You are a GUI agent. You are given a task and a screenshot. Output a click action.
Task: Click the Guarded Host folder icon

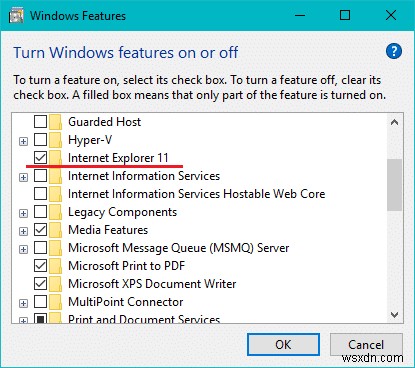(55, 122)
